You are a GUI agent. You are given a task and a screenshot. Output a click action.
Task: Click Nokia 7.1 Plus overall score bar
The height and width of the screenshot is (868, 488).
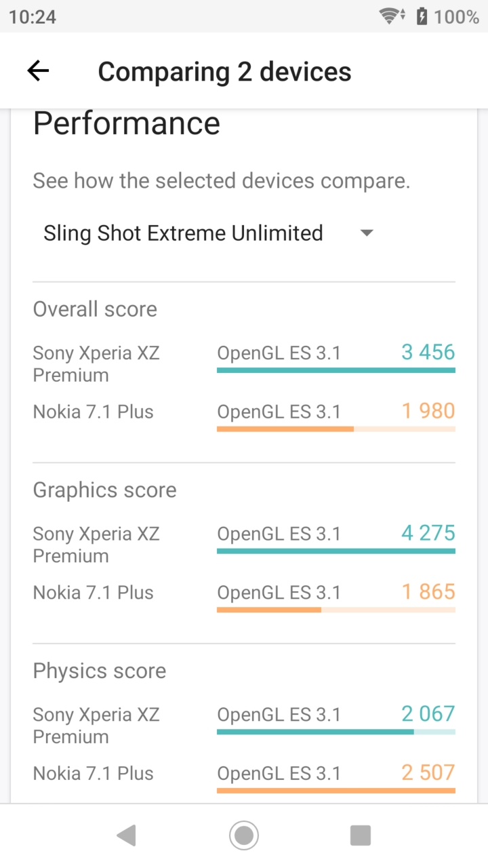pyautogui.click(x=336, y=429)
